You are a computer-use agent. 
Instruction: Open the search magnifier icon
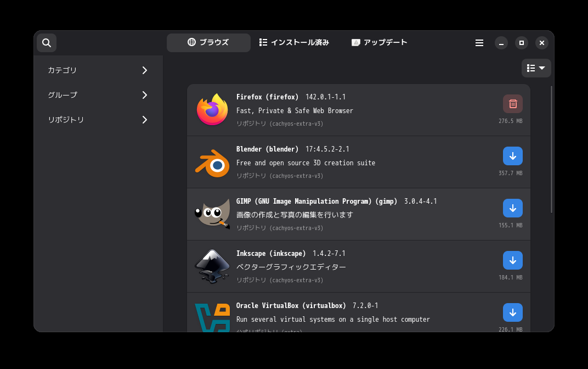click(x=47, y=43)
